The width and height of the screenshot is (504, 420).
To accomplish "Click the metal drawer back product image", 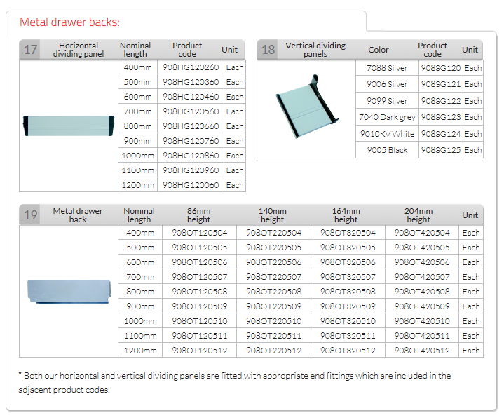I will tap(68, 291).
